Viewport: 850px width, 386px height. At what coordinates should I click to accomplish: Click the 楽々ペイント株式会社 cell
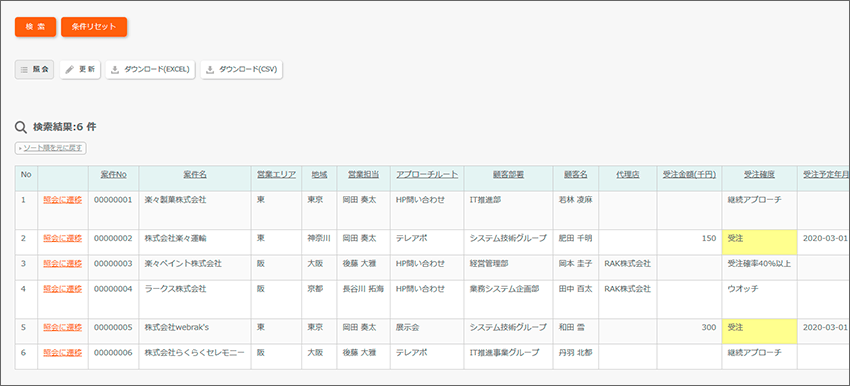pos(195,267)
